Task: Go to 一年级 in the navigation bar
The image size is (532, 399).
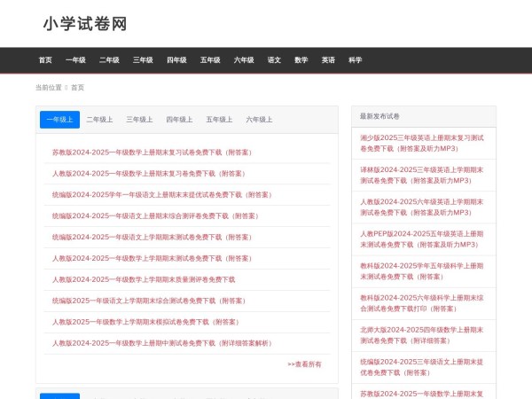Action: pyautogui.click(x=75, y=60)
